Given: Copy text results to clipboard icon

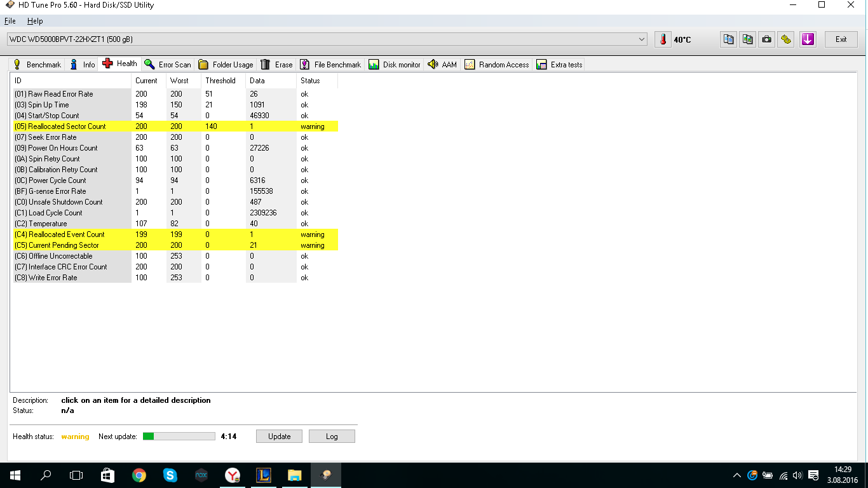Looking at the screenshot, I should 728,39.
